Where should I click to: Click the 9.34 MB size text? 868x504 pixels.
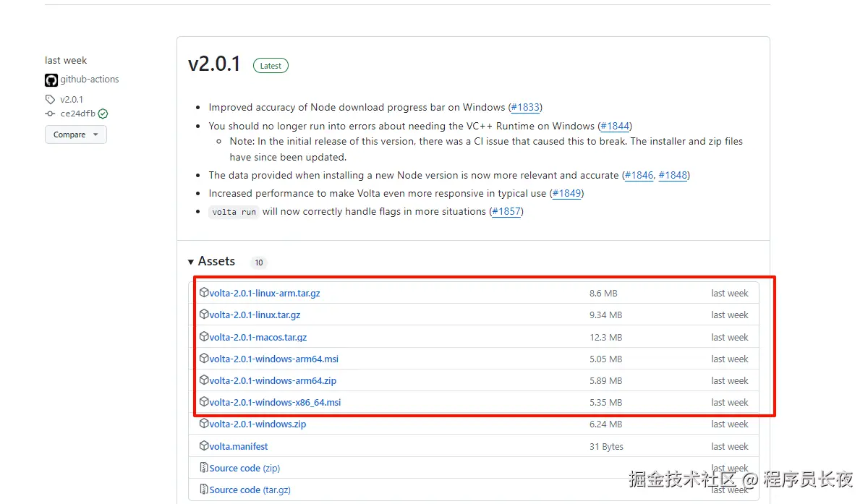pos(605,315)
